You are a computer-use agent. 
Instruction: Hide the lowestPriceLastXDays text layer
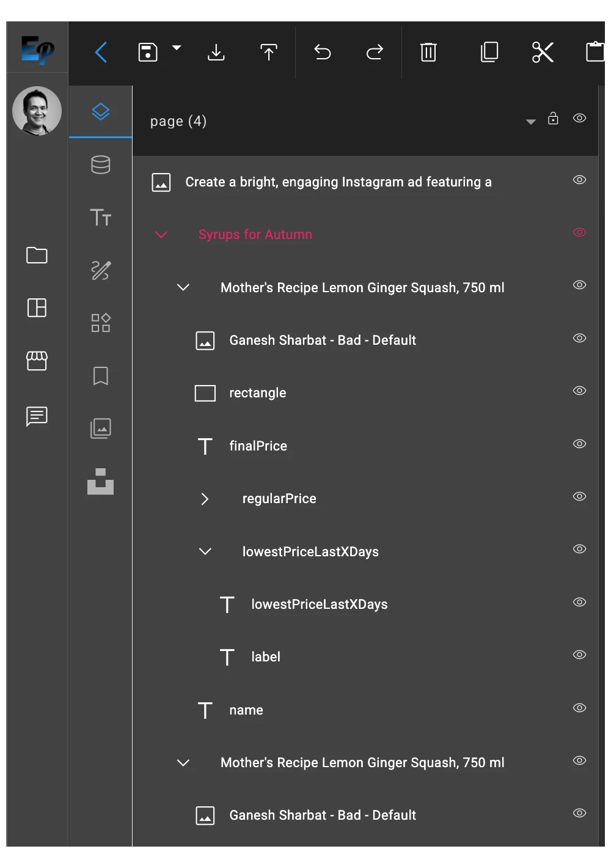[x=580, y=602]
